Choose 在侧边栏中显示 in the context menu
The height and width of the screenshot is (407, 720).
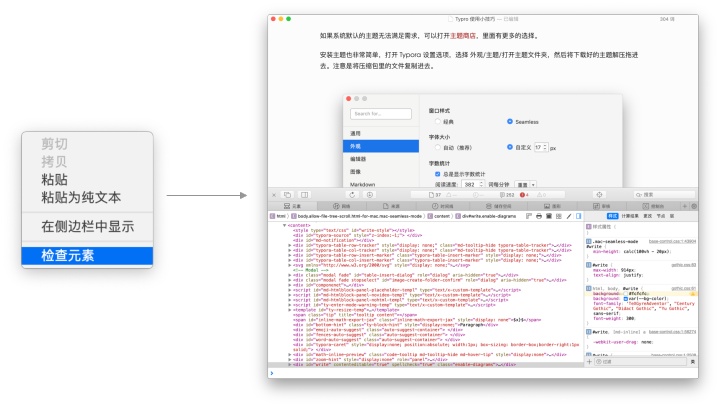tap(87, 226)
